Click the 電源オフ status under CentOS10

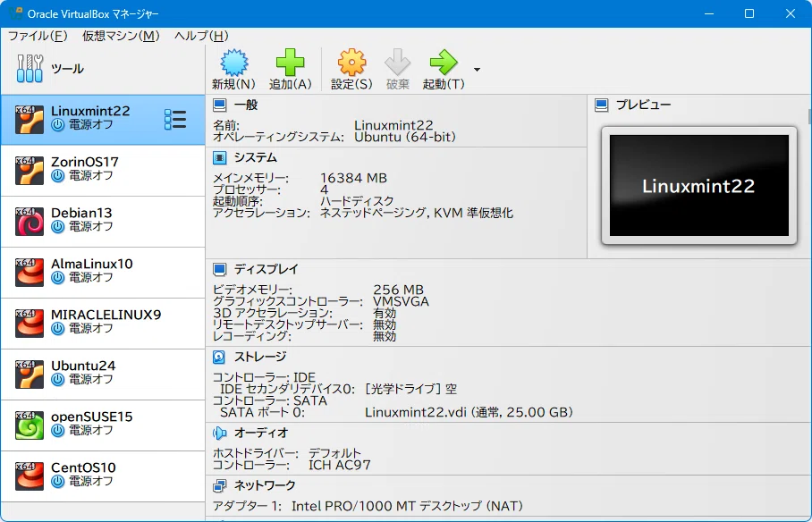(90, 481)
